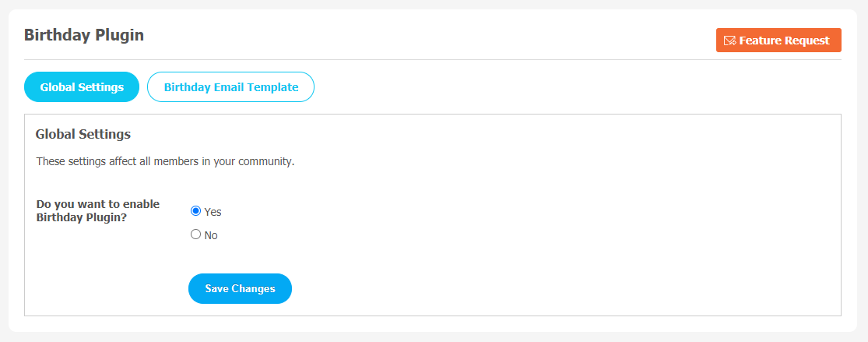Image resolution: width=868 pixels, height=342 pixels.
Task: Click the 'Do you want to enable' label
Action: (x=98, y=204)
